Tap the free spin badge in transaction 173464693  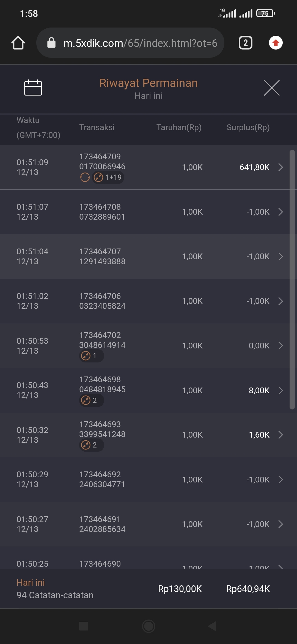(91, 445)
